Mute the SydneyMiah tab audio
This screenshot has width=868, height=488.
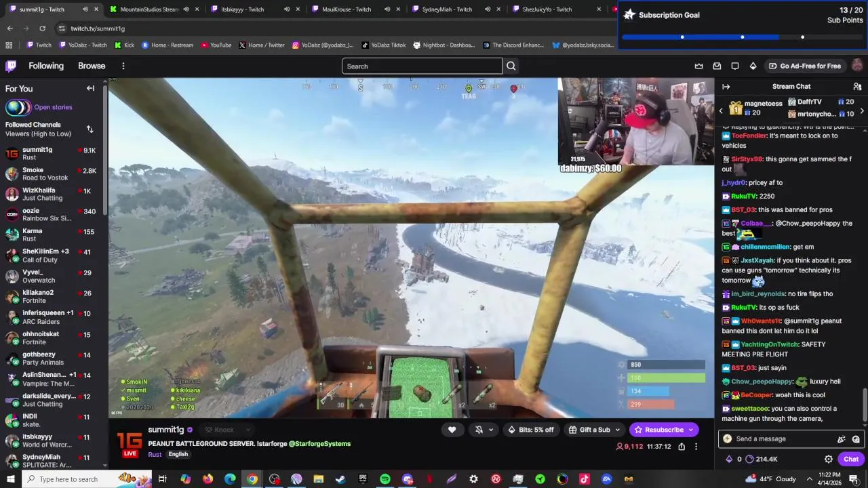coord(487,9)
